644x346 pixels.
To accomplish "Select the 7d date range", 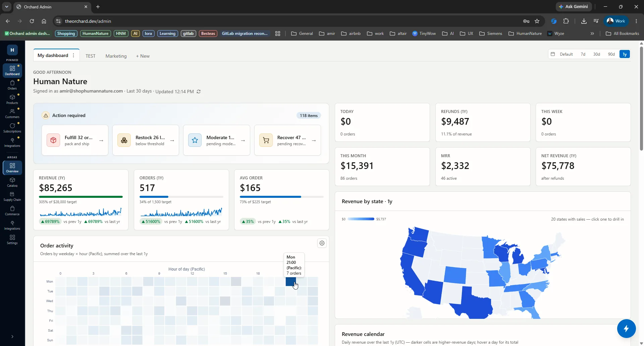I will point(583,54).
